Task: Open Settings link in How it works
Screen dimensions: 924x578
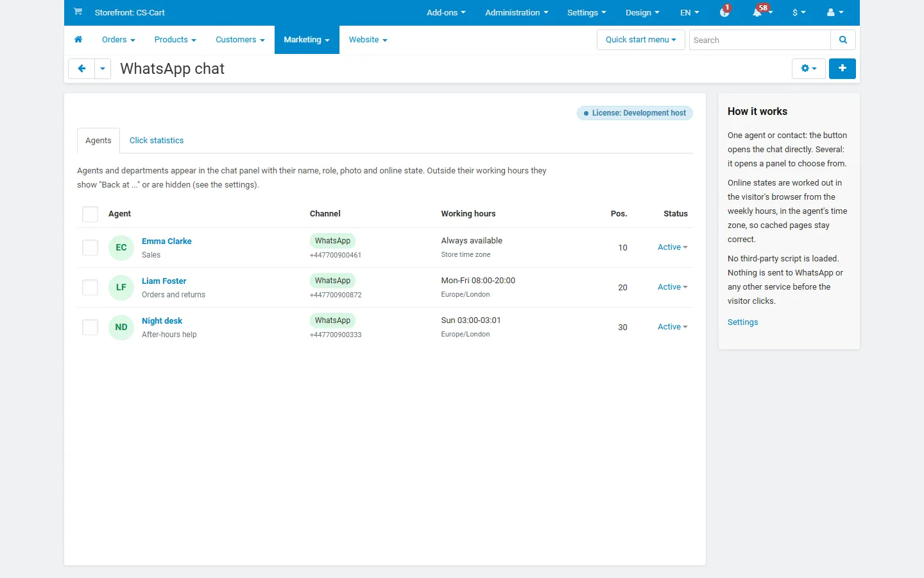Action: click(x=742, y=322)
